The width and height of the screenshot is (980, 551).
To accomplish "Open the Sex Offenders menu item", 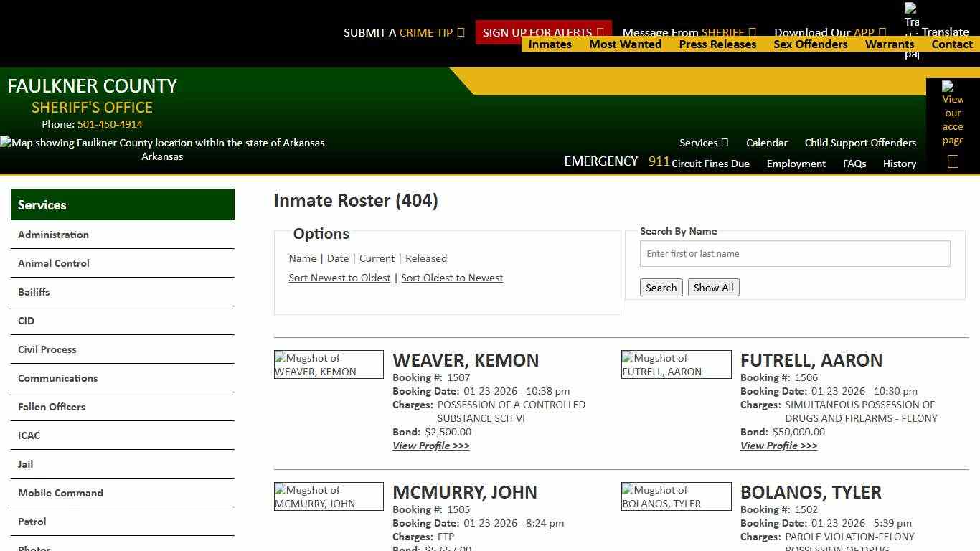I will (x=811, y=44).
